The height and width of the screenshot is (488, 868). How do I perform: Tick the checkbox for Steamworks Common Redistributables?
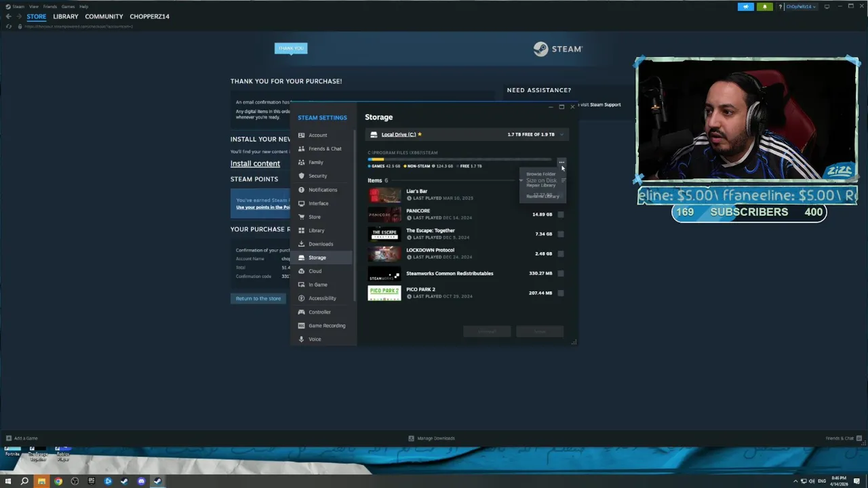[561, 273]
